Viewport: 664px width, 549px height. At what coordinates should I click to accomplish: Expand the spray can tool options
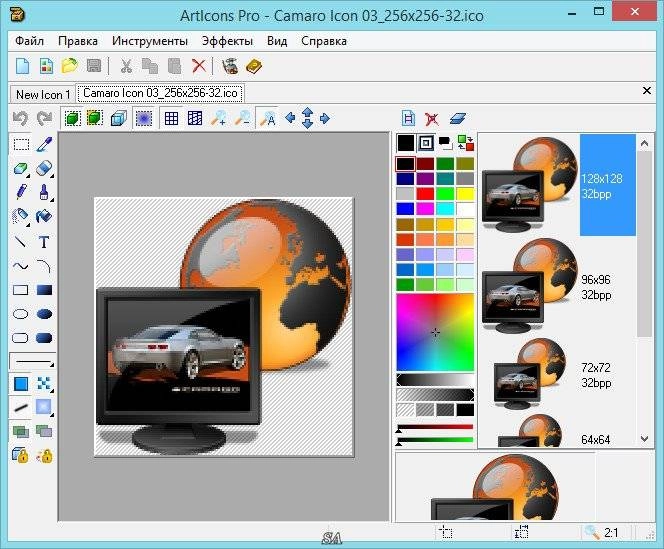tap(28, 223)
